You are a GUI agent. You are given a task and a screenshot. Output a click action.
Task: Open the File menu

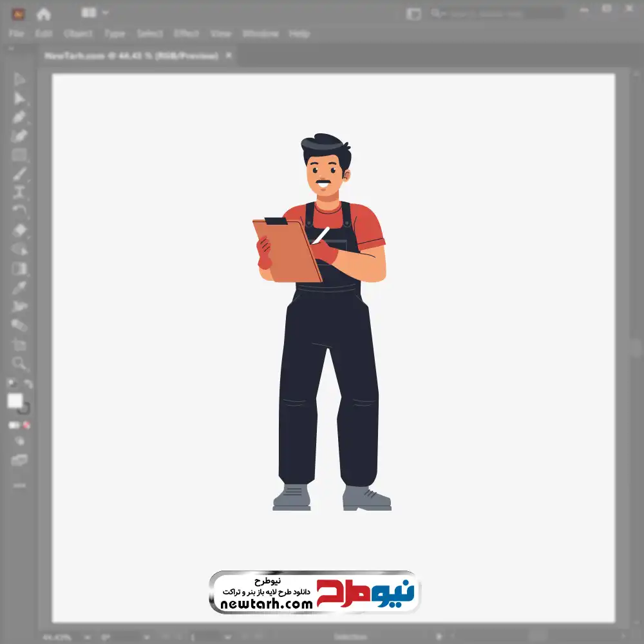[x=17, y=33]
